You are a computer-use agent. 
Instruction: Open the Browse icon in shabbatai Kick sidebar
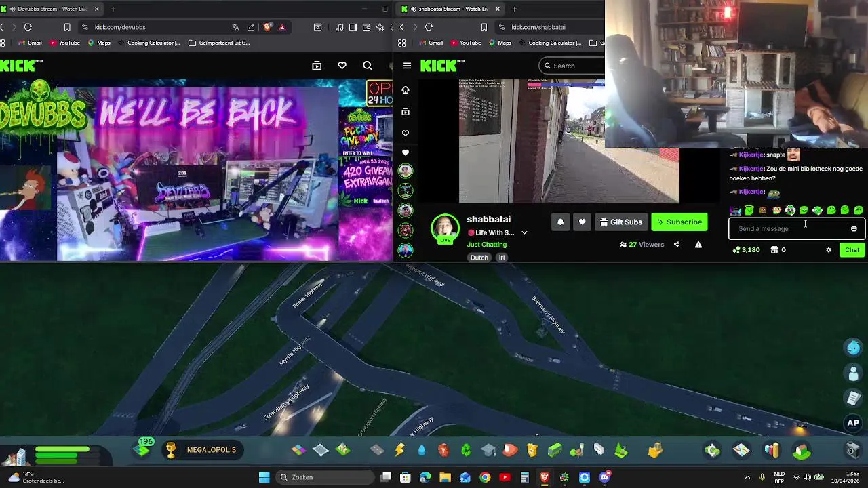pos(406,111)
